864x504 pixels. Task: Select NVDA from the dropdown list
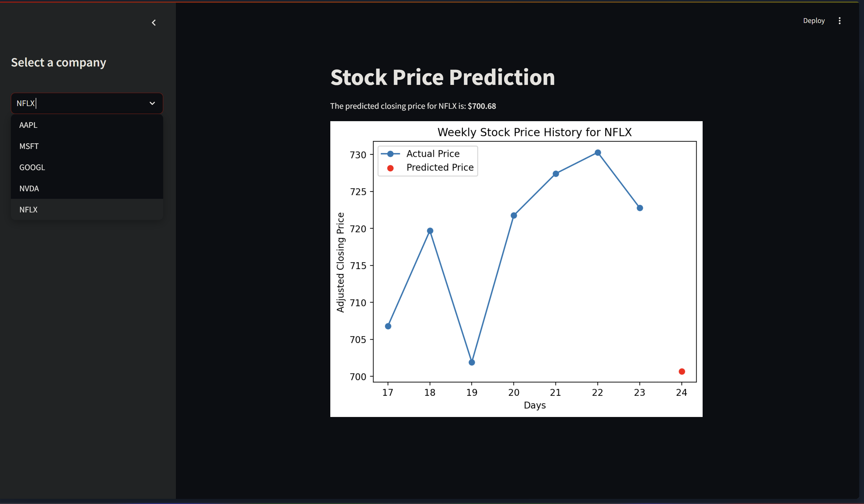[x=29, y=188]
